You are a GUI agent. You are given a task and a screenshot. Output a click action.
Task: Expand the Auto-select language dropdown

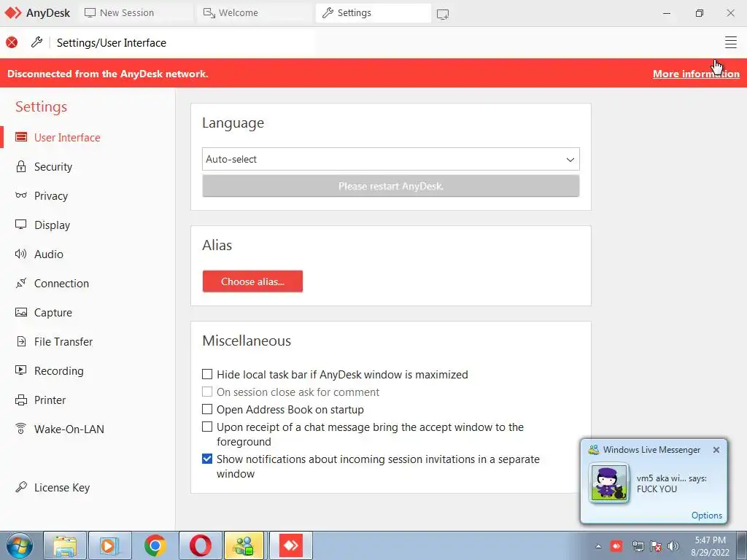click(391, 159)
